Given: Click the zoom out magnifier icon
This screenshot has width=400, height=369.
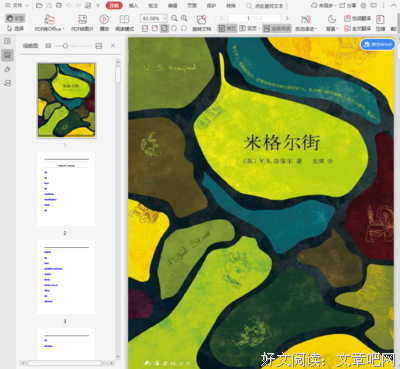Looking at the screenshot, I should coord(174,18).
